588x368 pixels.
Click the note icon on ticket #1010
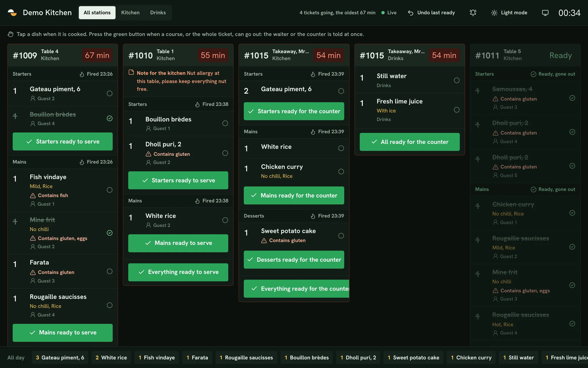[x=131, y=72]
